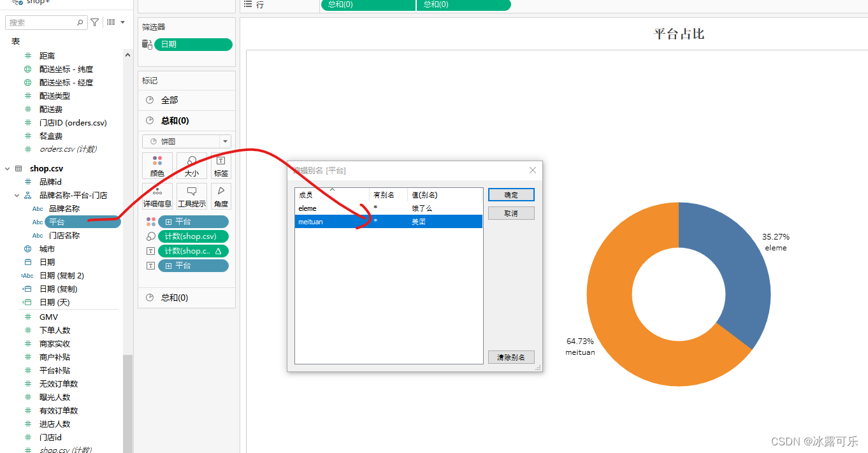Click the globe icon beside 配送坐标 - 经度
The image size is (868, 453).
[27, 82]
